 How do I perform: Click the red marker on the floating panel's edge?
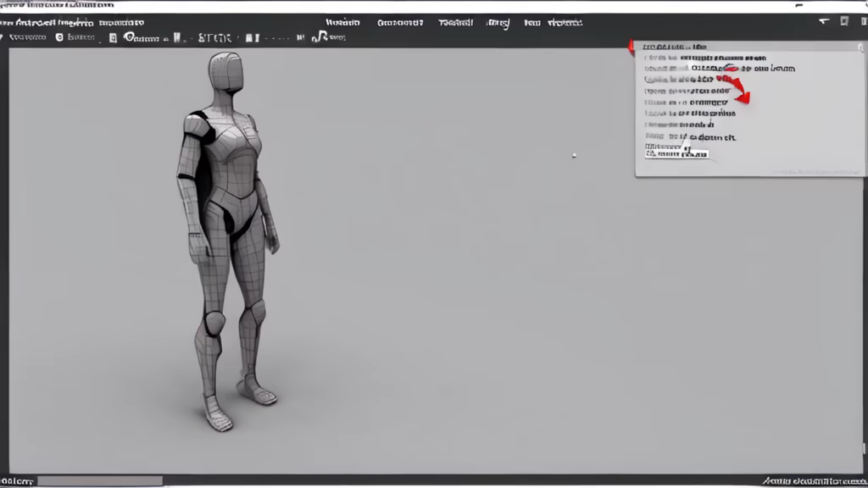click(631, 45)
